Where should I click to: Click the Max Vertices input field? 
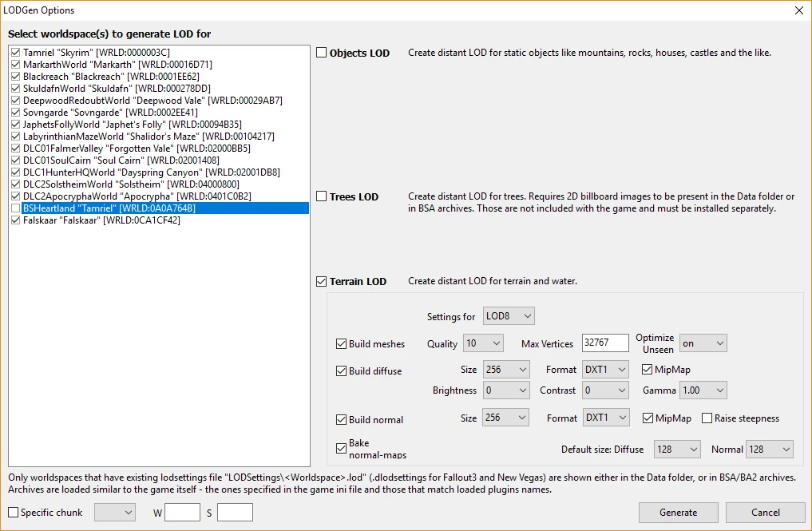point(605,343)
